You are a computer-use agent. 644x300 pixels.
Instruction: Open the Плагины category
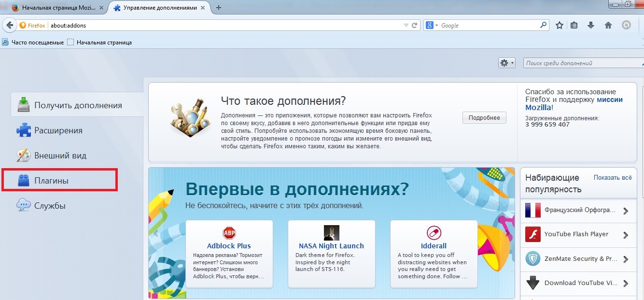(x=59, y=181)
